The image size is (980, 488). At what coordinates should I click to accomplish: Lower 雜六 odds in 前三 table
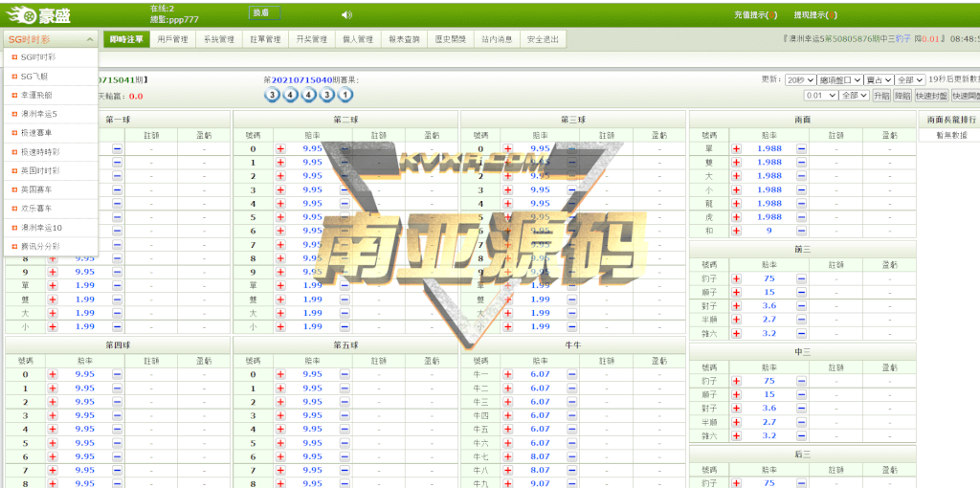(x=801, y=334)
